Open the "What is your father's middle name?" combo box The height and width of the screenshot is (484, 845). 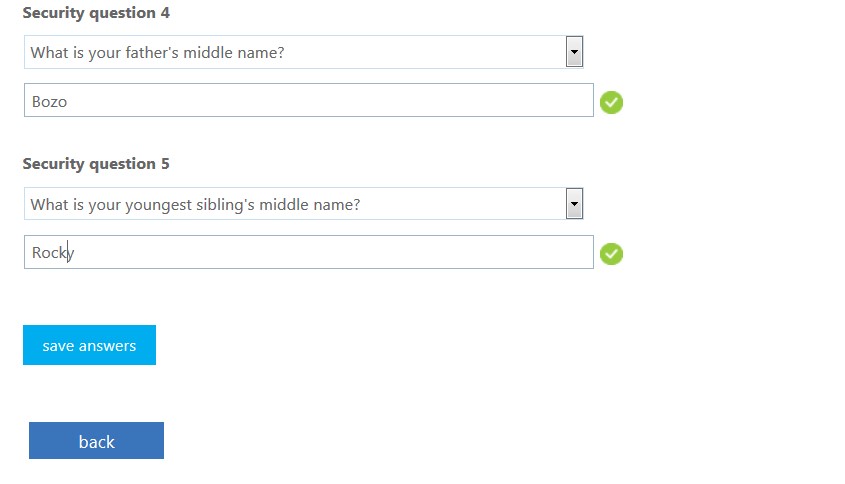(296, 53)
